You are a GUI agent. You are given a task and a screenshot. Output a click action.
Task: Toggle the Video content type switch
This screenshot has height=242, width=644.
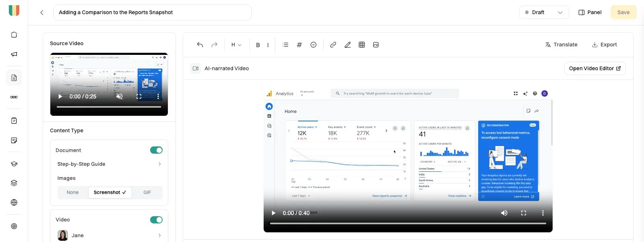157,220
